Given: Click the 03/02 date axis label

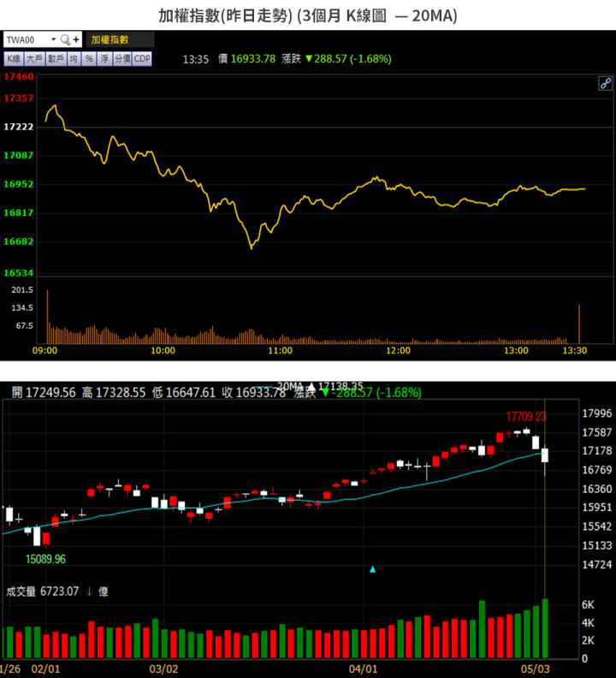Looking at the screenshot, I should click(x=163, y=669).
